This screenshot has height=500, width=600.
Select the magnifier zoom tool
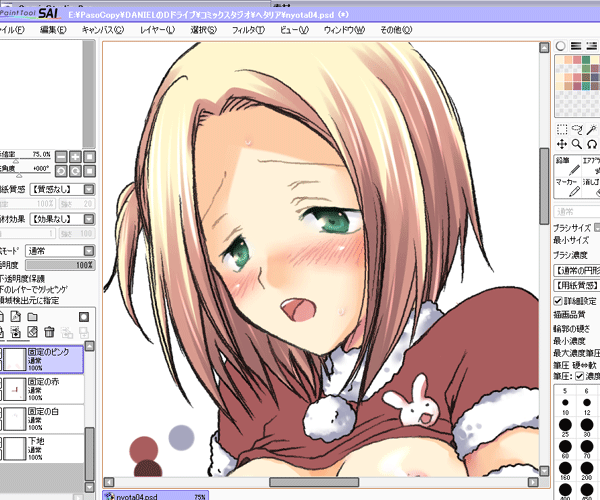(577, 144)
